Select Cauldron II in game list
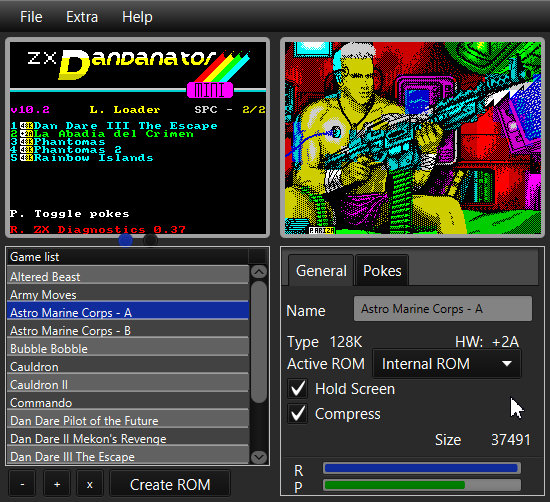 point(128,384)
